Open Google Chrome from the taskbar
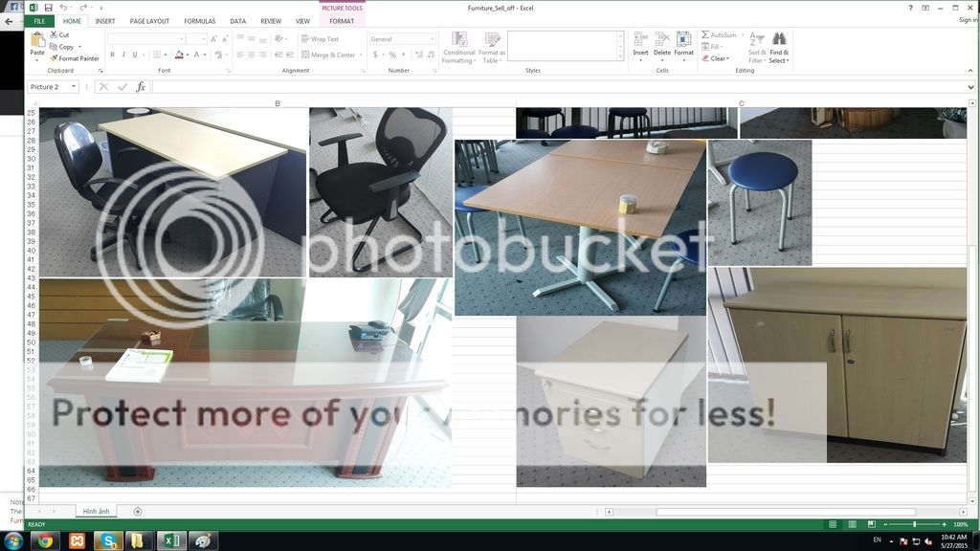The image size is (980, 551). 44,540
